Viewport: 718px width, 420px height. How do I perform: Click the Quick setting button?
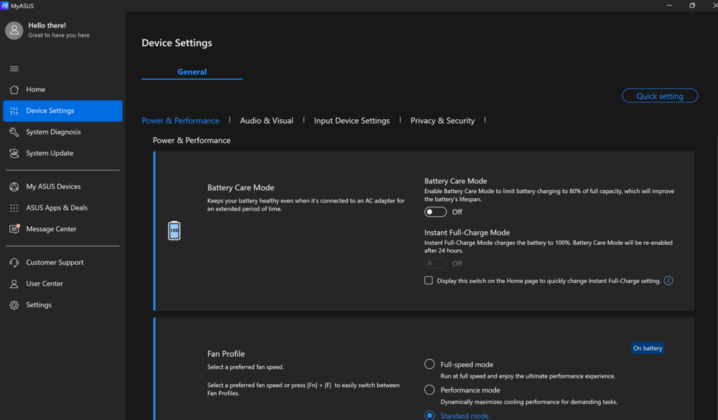click(659, 96)
